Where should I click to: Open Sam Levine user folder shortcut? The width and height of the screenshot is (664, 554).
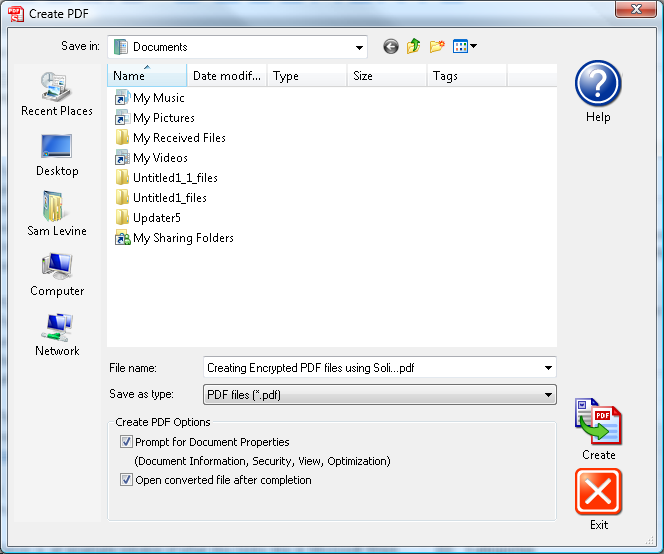[57, 214]
